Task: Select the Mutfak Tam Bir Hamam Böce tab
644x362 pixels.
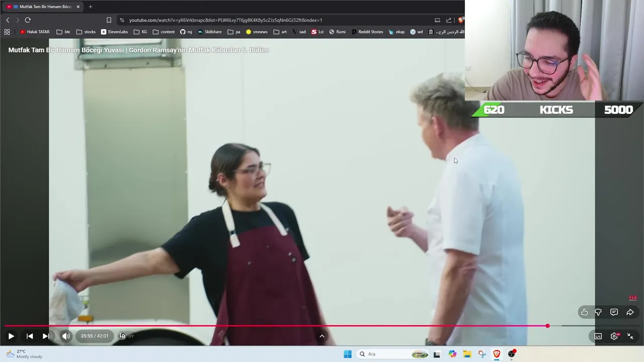Action: (43, 7)
